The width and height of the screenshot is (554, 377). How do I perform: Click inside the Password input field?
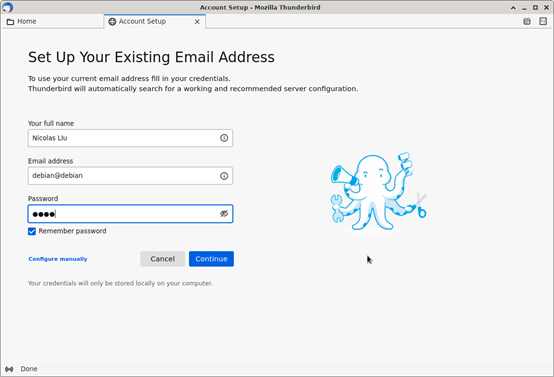[130, 214]
